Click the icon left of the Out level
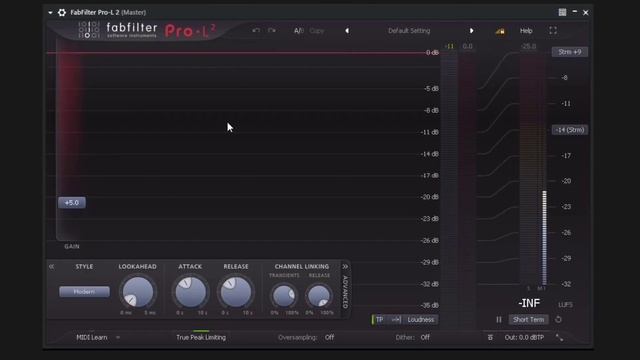This screenshot has width=640, height=360. pos(490,338)
